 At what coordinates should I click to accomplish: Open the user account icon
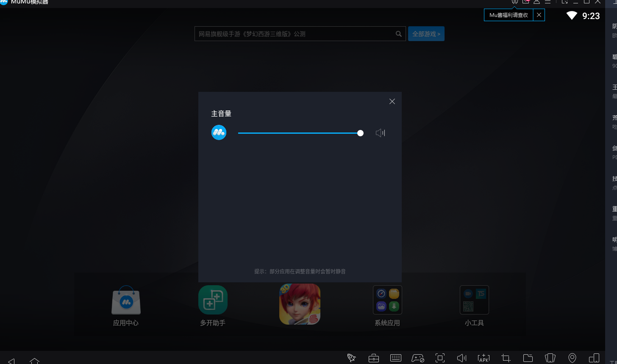pyautogui.click(x=536, y=2)
